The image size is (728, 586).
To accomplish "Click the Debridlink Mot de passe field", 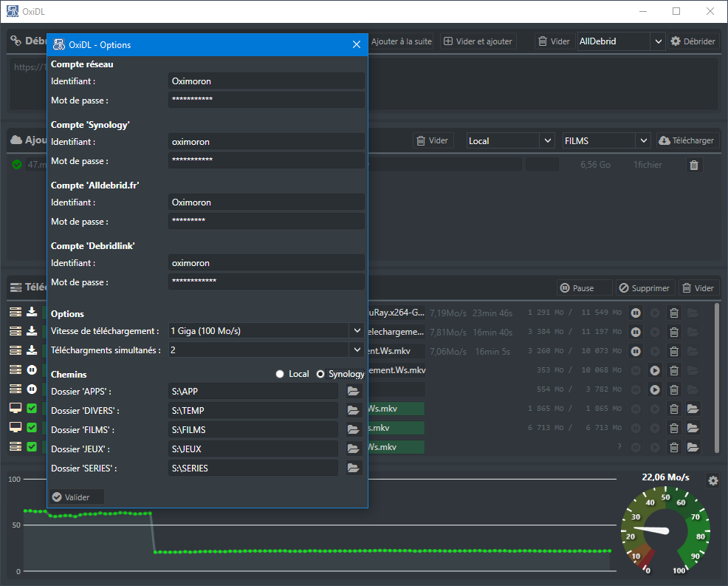I will 266,282.
